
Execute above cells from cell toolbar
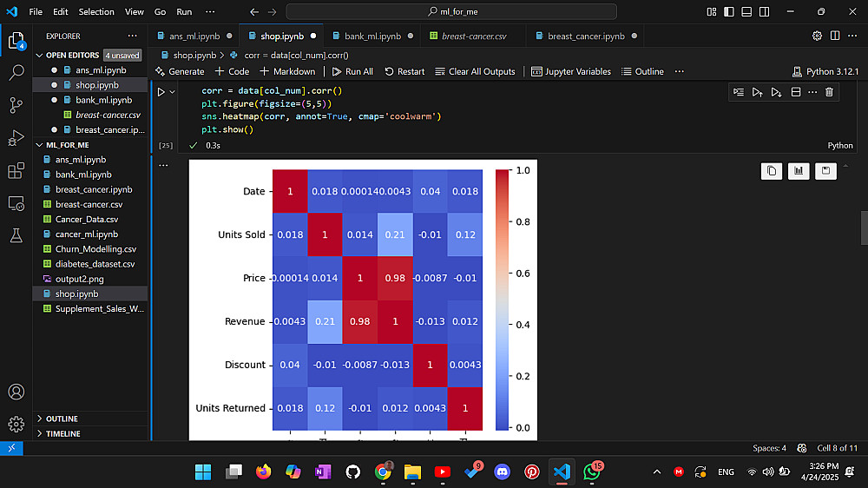coord(757,92)
